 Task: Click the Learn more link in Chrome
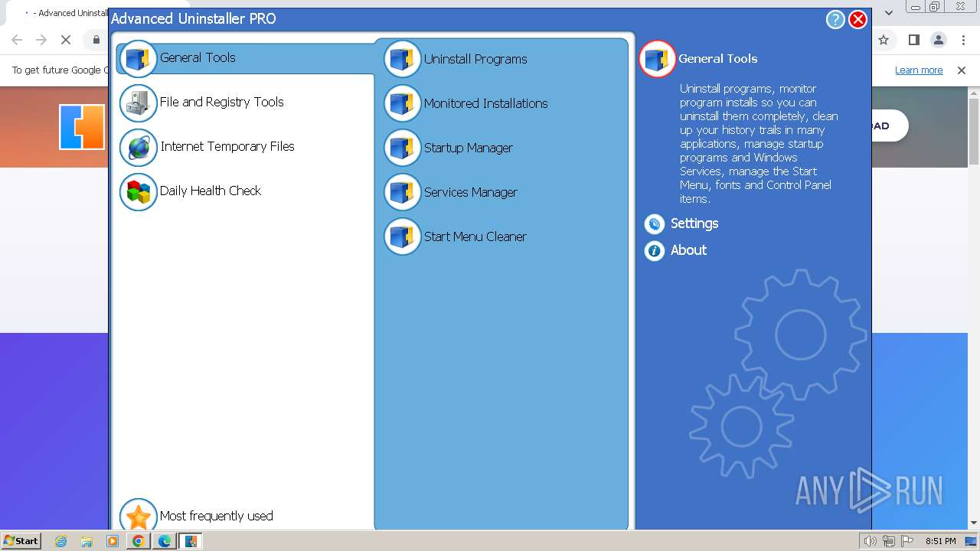pos(919,70)
